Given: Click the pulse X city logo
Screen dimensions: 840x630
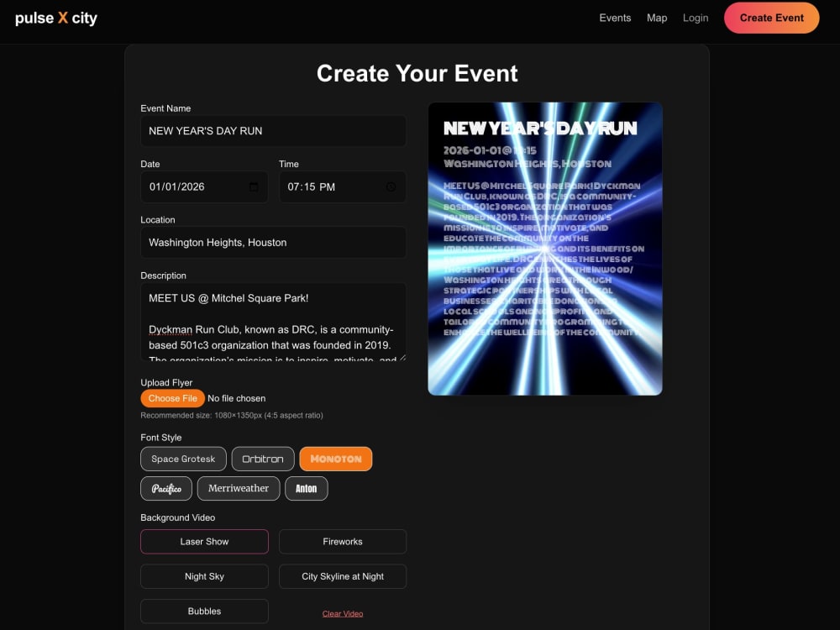Looking at the screenshot, I should 56,18.
